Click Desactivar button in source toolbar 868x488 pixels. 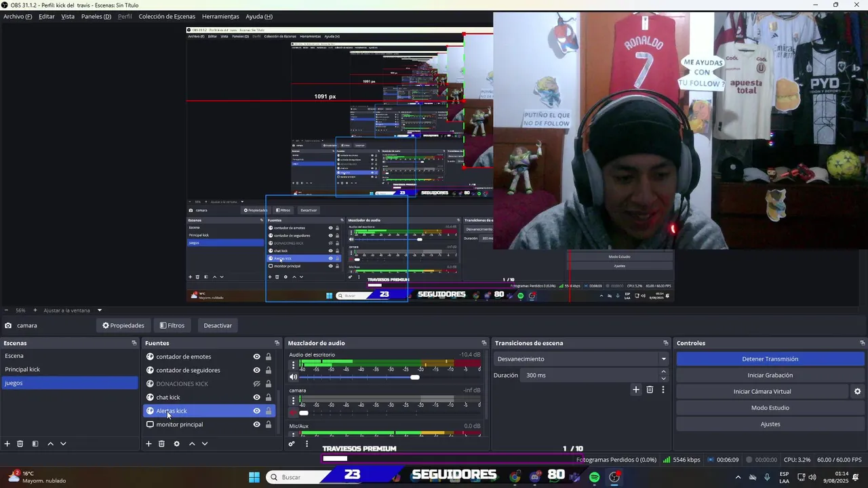tap(218, 325)
